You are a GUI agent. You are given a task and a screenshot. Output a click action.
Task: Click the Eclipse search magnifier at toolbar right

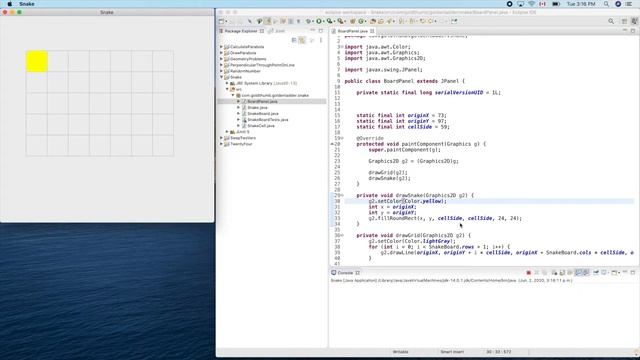(611, 21)
